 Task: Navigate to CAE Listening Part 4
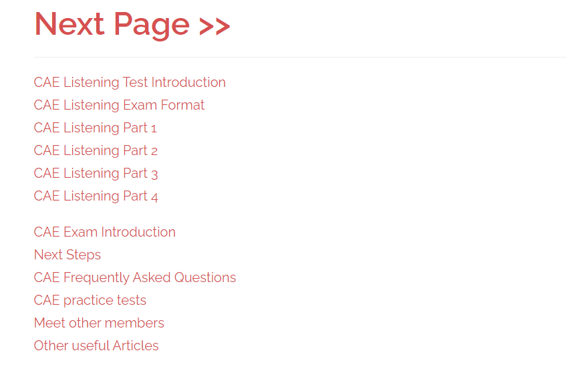[96, 197]
